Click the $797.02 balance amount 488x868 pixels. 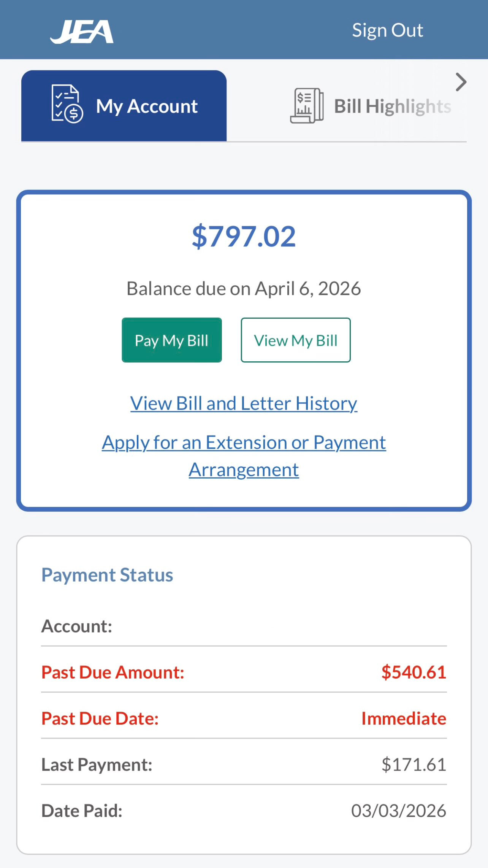pos(244,237)
